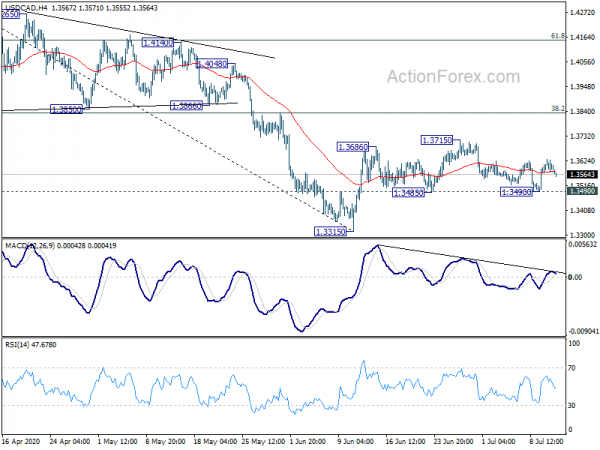This screenshot has width=600, height=450.
Task: Click the 1.34900 tag on price axis
Action: (x=582, y=191)
